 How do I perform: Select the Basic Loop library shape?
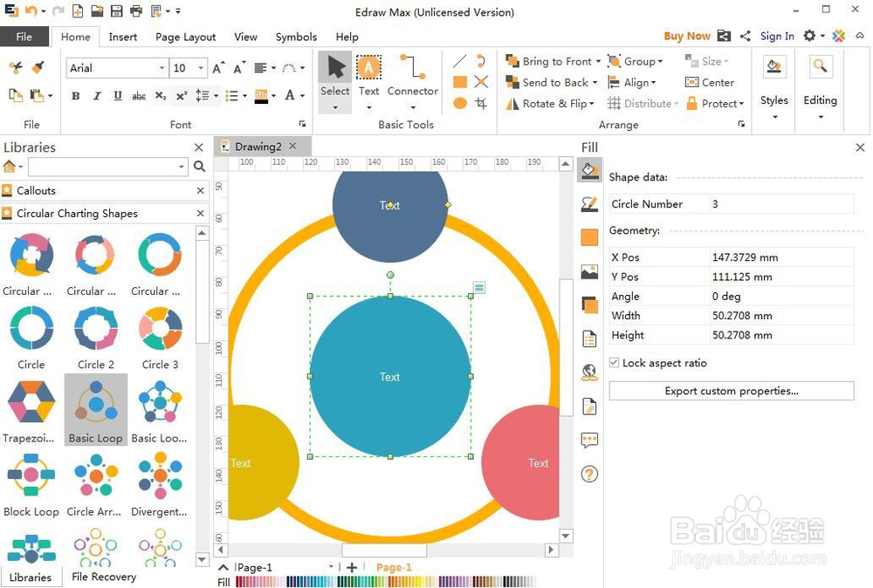[x=96, y=409]
